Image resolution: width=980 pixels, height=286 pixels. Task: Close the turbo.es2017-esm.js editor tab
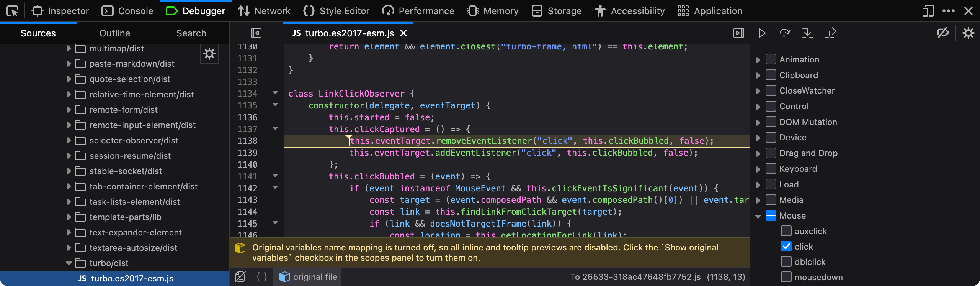point(403,33)
